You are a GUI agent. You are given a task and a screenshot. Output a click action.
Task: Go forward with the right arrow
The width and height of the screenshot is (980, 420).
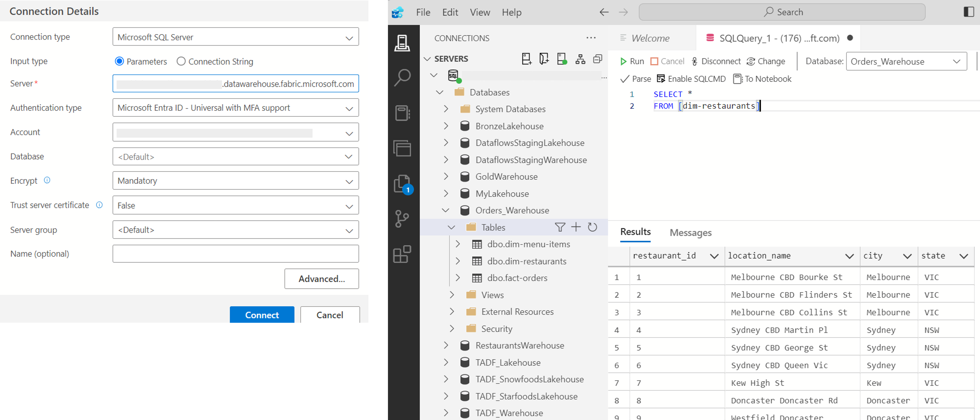[623, 12]
